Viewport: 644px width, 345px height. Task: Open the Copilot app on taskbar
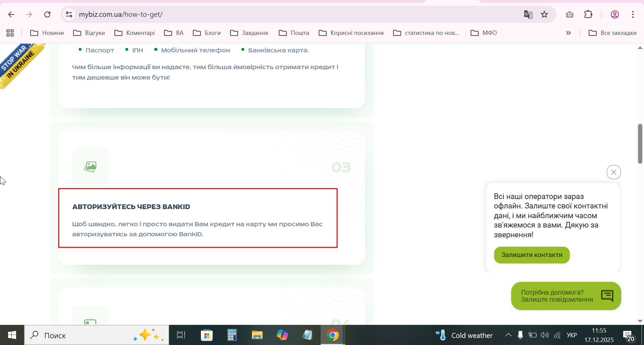tap(282, 335)
